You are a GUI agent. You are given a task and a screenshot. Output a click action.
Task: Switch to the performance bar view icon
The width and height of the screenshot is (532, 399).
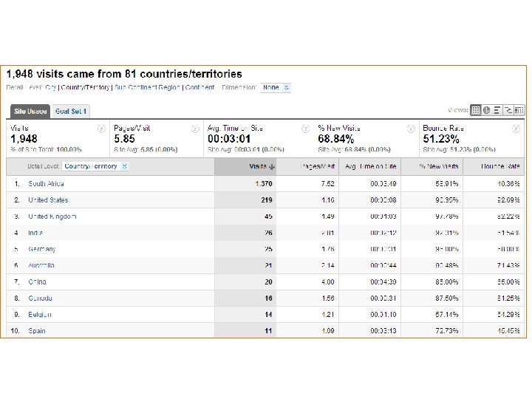click(497, 110)
